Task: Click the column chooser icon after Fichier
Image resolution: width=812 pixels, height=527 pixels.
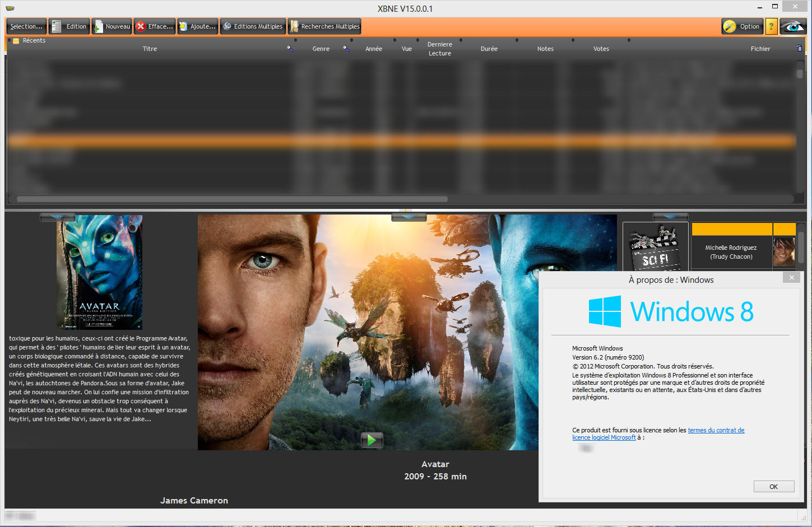Action: tap(800, 48)
